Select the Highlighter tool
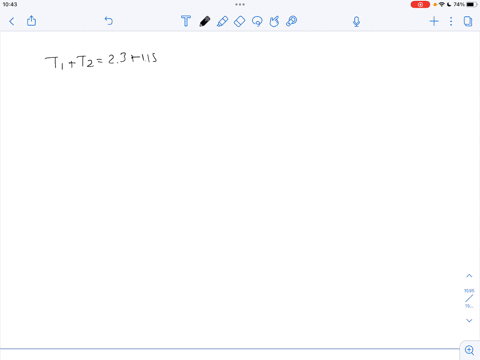480x360 pixels. [222, 21]
